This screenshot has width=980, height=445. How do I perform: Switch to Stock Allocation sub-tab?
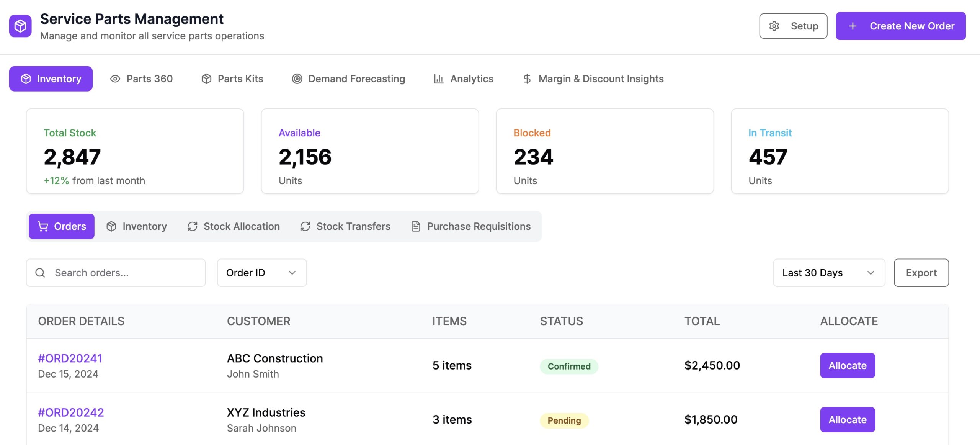[x=234, y=226]
